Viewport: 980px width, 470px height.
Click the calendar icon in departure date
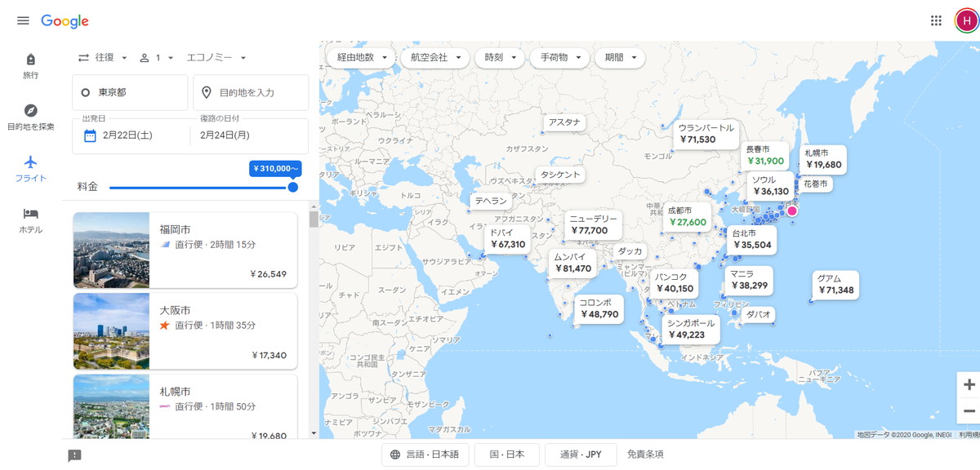[91, 135]
